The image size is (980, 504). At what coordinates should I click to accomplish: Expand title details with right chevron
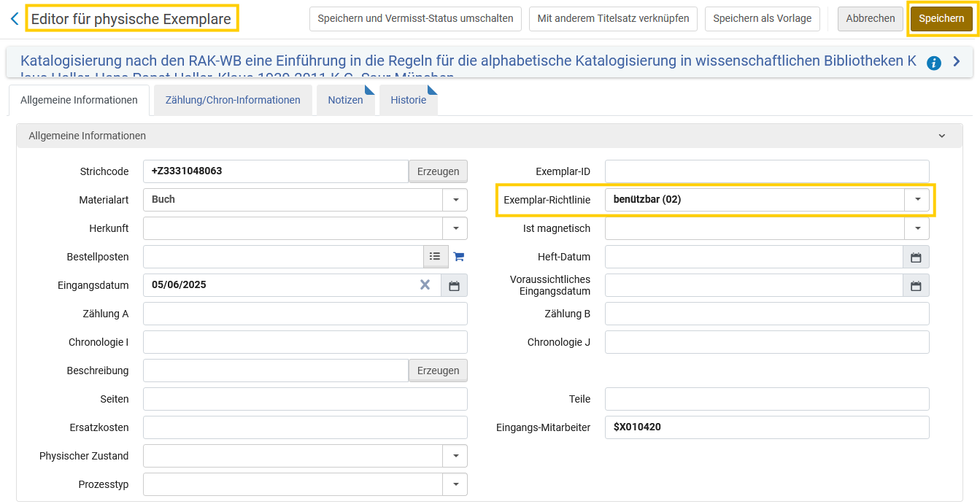957,62
